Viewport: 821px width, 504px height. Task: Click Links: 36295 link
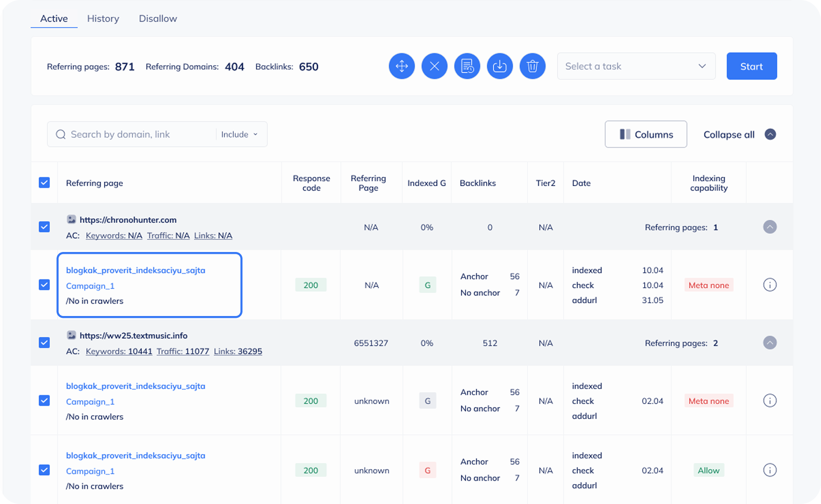tap(238, 351)
